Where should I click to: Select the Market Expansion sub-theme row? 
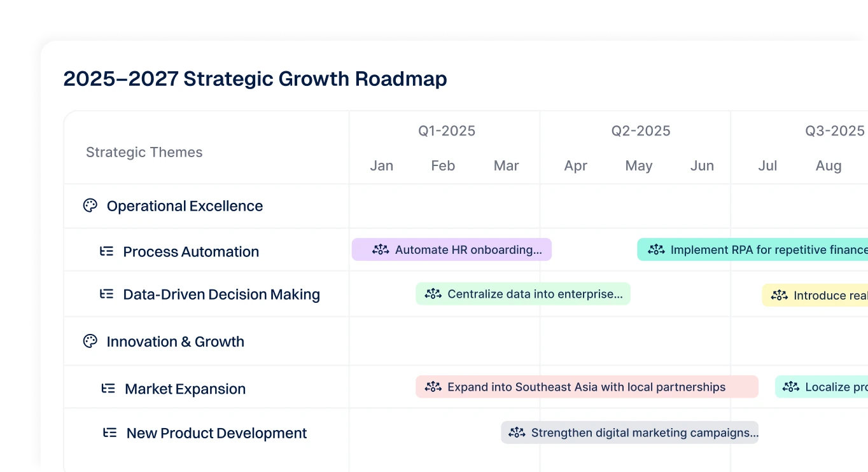pos(185,389)
